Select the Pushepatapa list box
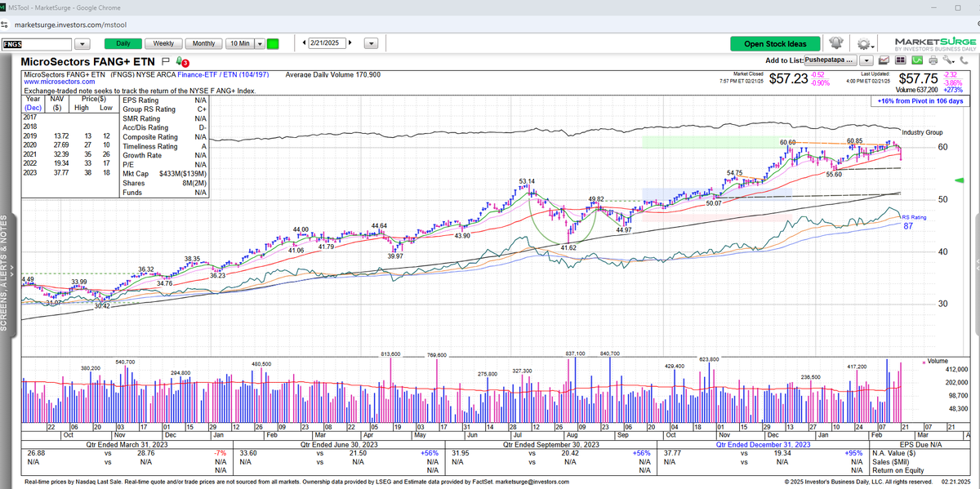The image size is (980, 489). 832,60
